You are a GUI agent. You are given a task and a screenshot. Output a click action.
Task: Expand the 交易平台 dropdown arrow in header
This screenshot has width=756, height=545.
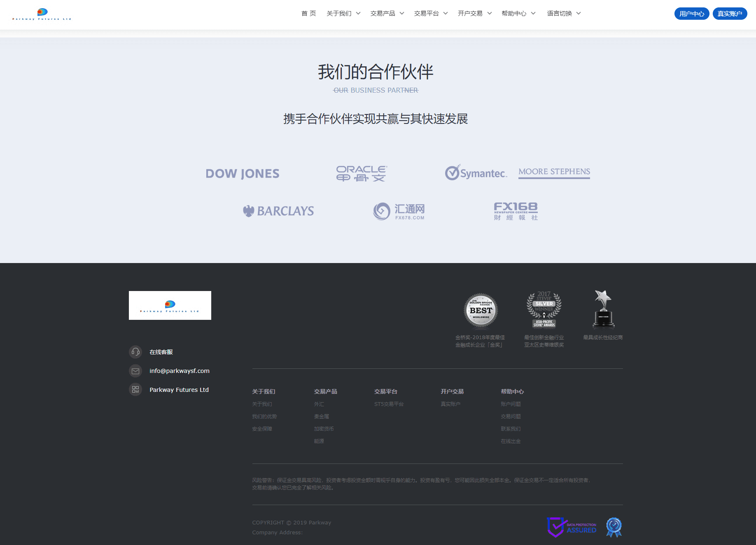446,14
